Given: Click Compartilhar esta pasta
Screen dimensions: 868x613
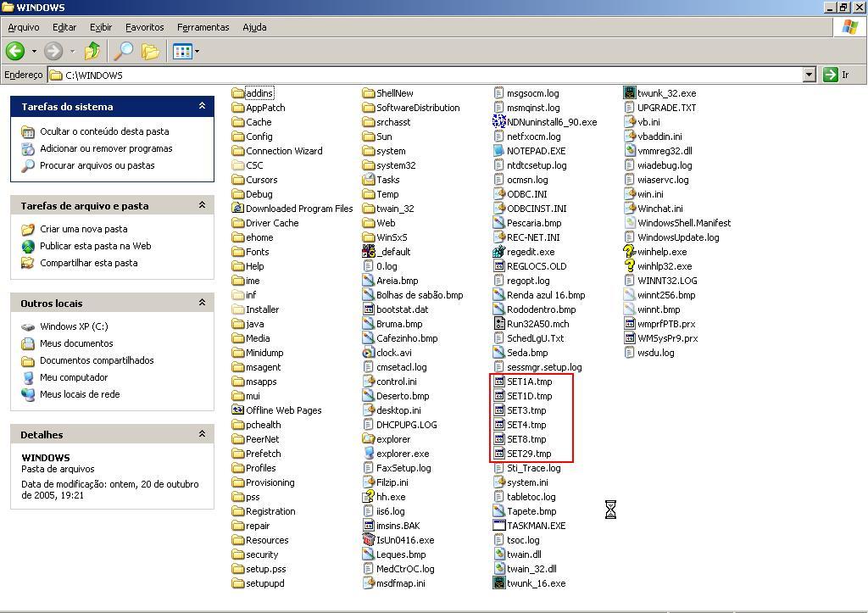Looking at the screenshot, I should (x=88, y=263).
